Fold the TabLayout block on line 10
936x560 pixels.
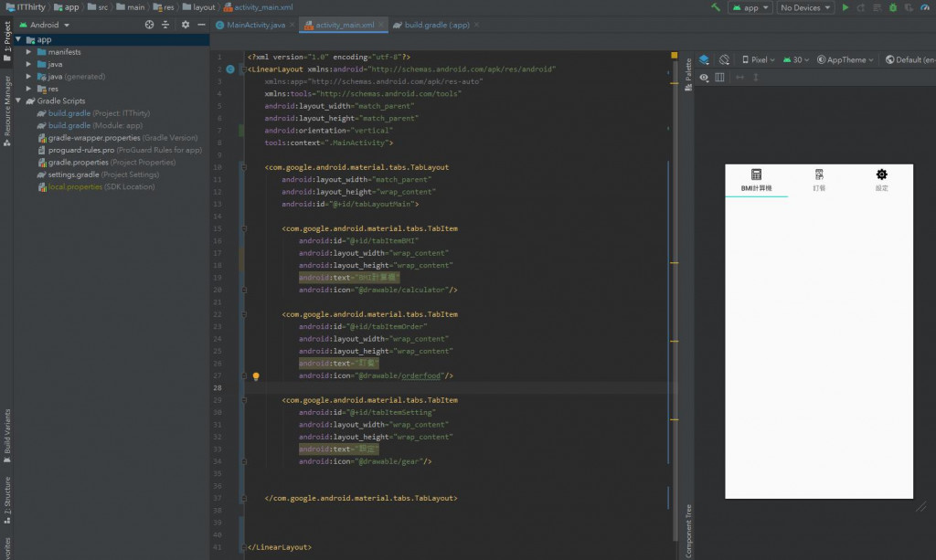243,167
